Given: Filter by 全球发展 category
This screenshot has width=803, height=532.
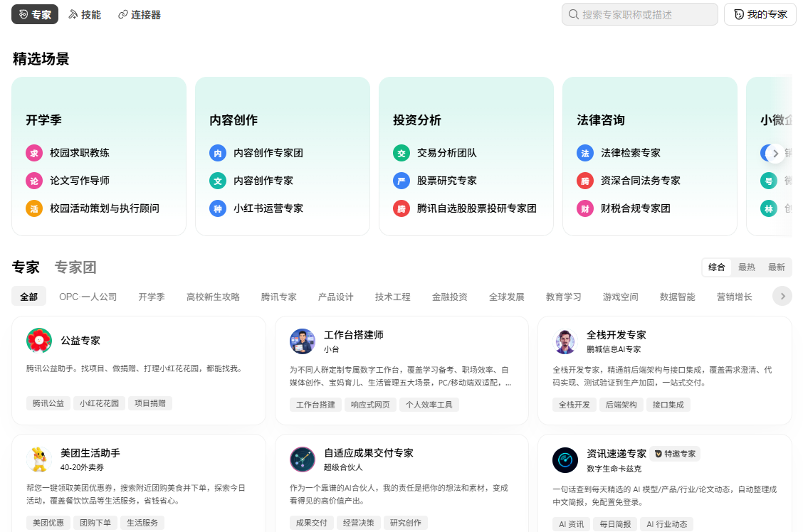Looking at the screenshot, I should [506, 297].
